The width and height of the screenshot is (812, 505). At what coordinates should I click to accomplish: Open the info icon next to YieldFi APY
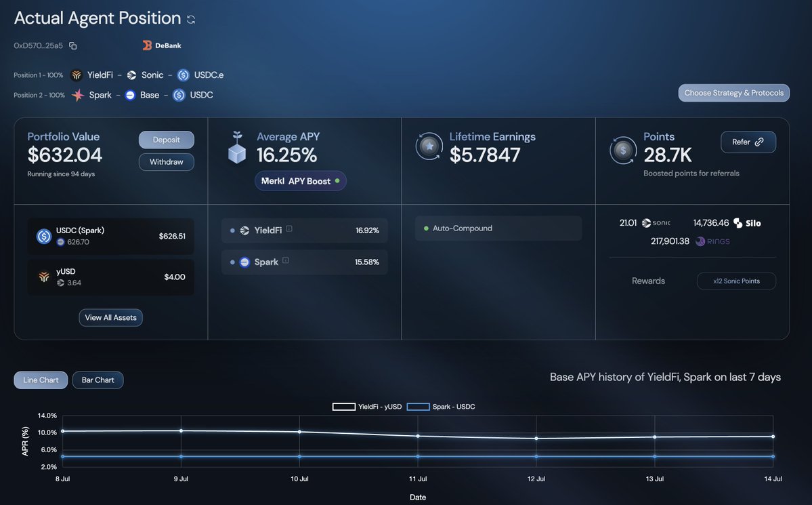click(289, 228)
